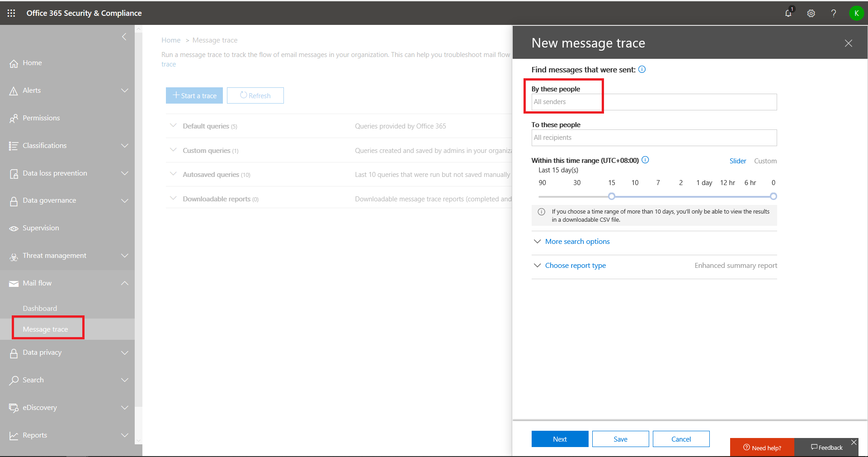Click the Cancel button
Image resolution: width=868 pixels, height=457 pixels.
coord(681,439)
